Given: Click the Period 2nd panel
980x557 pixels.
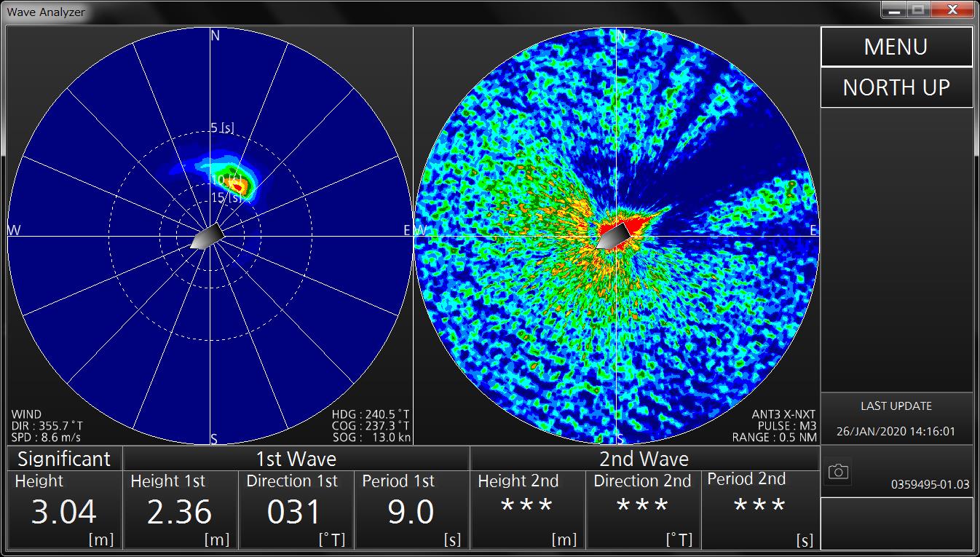Looking at the screenshot, I should point(759,511).
